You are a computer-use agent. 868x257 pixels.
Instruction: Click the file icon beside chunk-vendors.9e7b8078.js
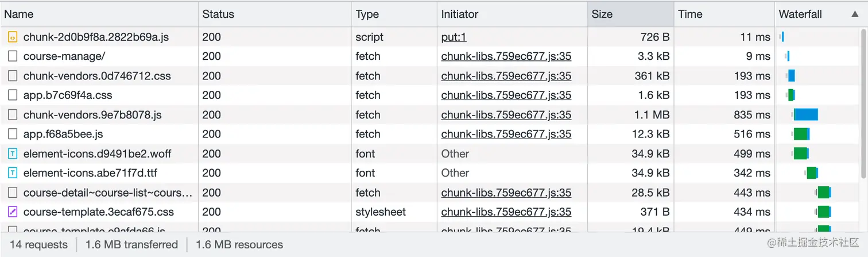(x=12, y=115)
